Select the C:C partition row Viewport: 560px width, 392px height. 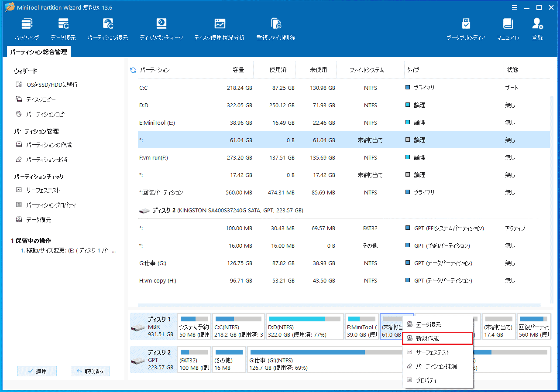coord(344,88)
